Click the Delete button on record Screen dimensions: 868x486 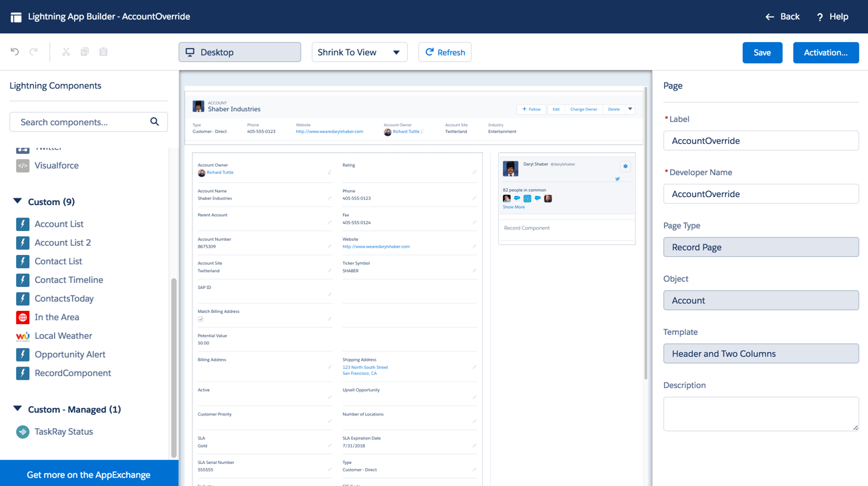tap(614, 109)
